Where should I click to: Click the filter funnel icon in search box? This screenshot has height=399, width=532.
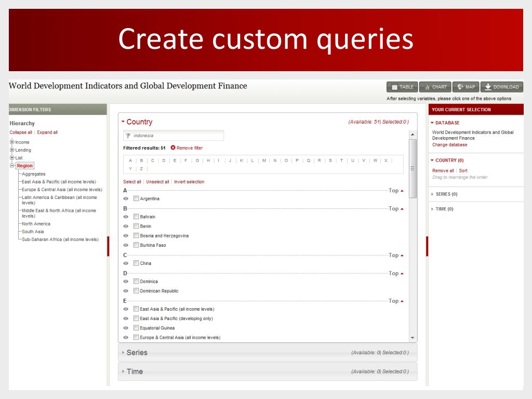[x=128, y=136]
